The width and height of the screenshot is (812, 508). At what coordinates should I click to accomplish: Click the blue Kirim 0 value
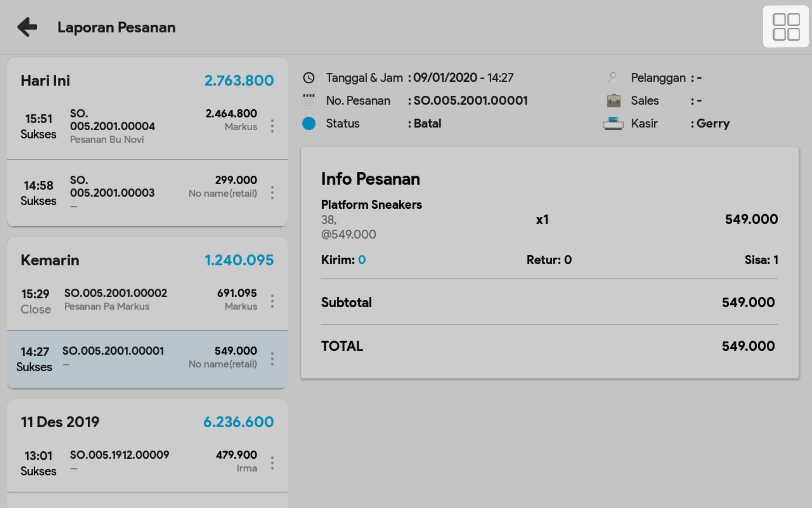[x=361, y=260]
